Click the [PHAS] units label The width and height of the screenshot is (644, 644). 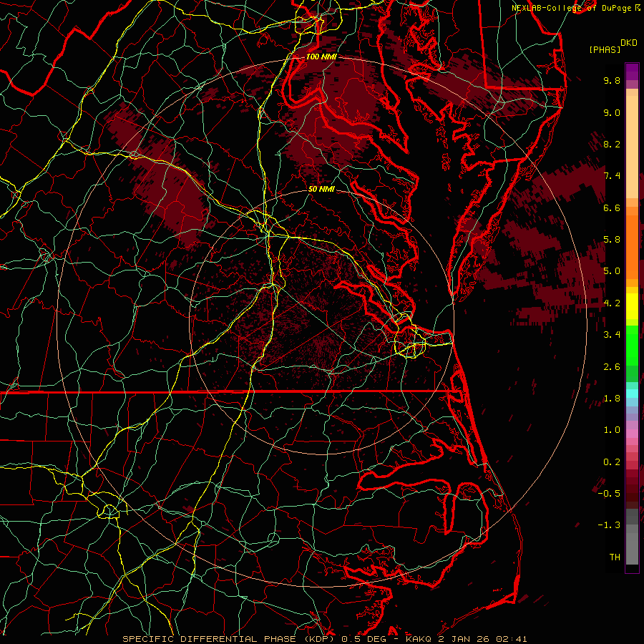pos(605,49)
